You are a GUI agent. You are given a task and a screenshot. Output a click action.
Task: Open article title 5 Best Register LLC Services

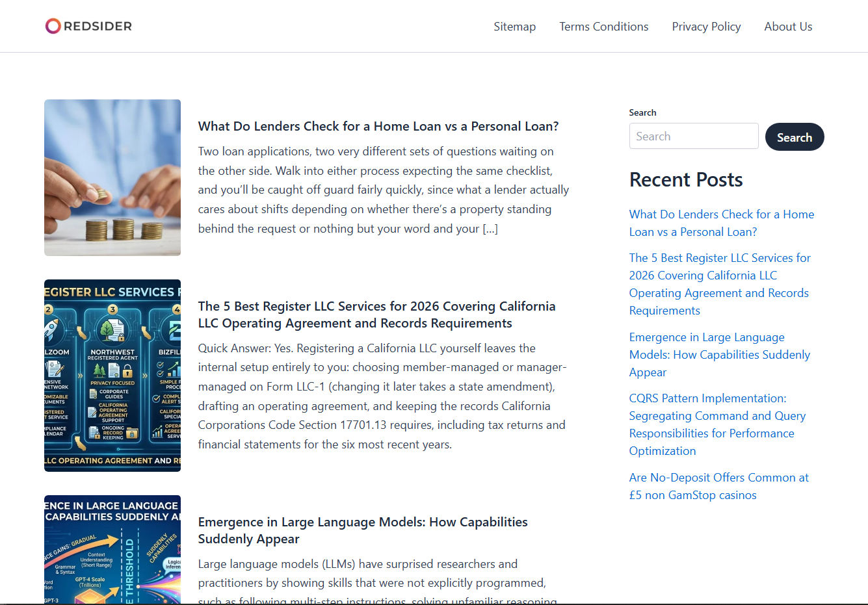click(376, 315)
